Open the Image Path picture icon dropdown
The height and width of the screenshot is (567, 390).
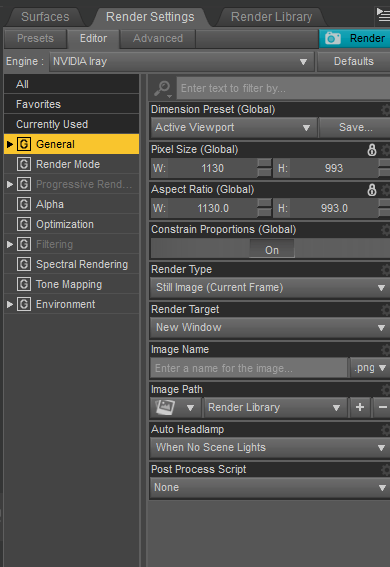[x=176, y=408]
